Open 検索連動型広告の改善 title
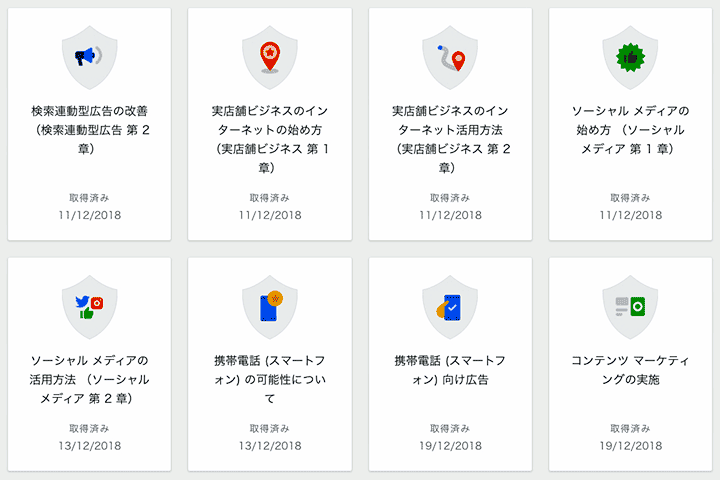 (x=90, y=129)
